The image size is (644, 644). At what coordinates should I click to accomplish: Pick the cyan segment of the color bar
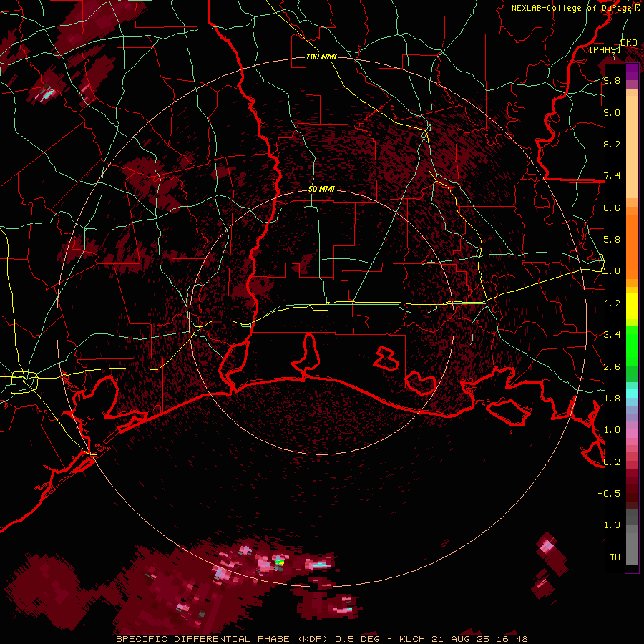(632, 394)
